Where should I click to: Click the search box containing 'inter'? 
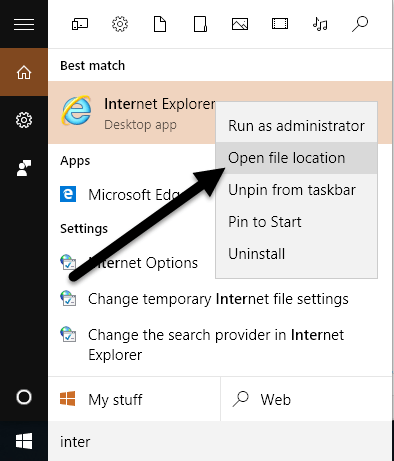point(220,442)
